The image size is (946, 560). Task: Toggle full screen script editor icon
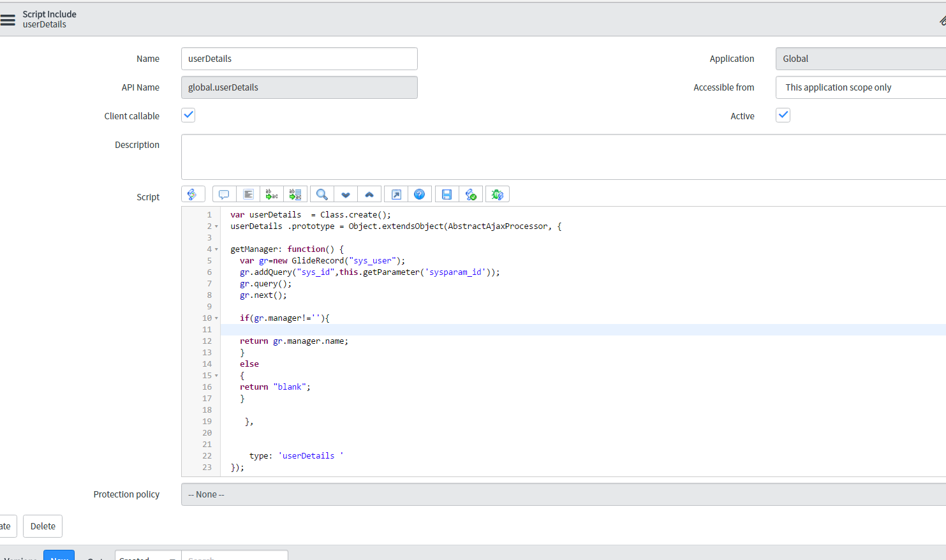pos(396,195)
